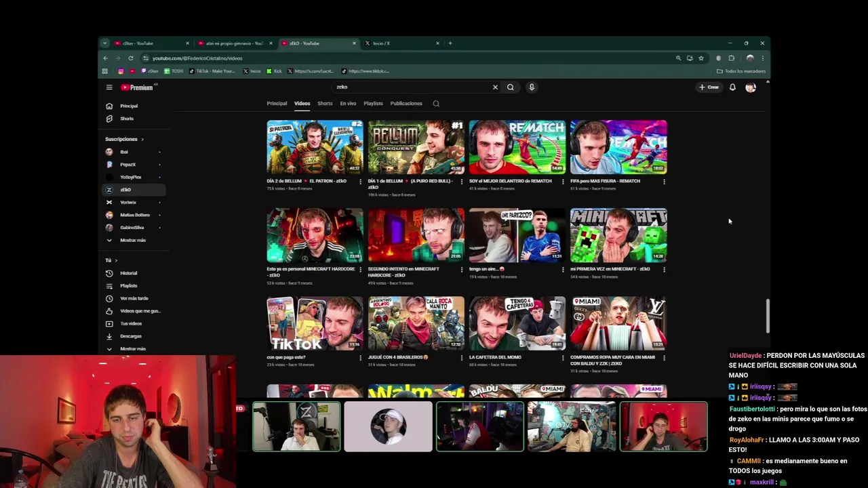Screen dimensions: 868x488
Task: Open video title 'COMPRAMOS ROPA MUY CARA EN MIAMI'
Action: coord(612,360)
